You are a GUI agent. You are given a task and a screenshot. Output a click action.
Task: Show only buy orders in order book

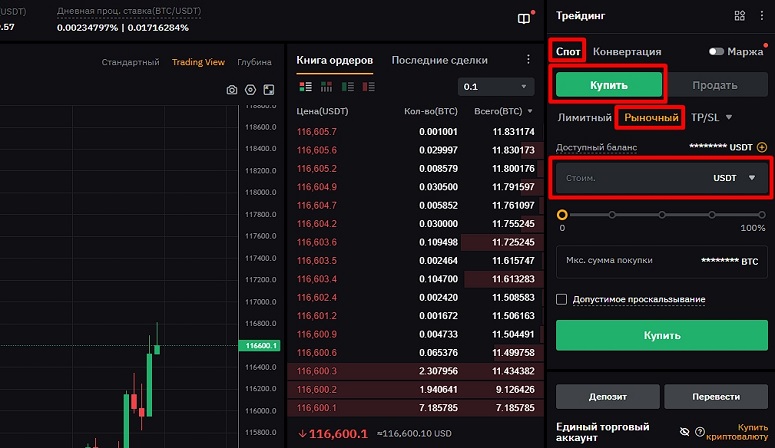pos(347,87)
